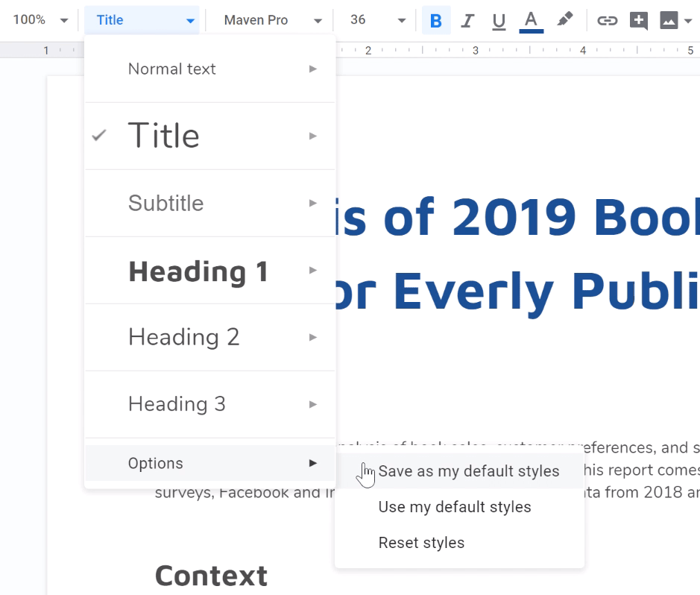Apply italic formatting

(467, 20)
